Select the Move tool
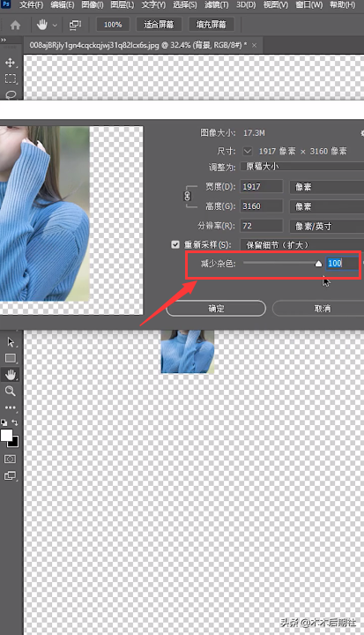 [10, 63]
